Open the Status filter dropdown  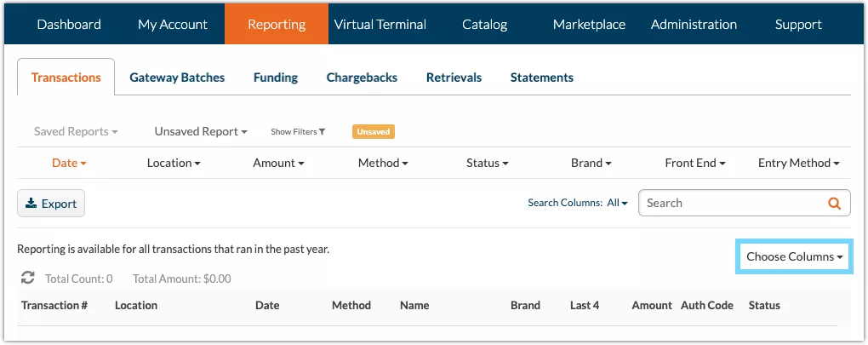(x=487, y=163)
